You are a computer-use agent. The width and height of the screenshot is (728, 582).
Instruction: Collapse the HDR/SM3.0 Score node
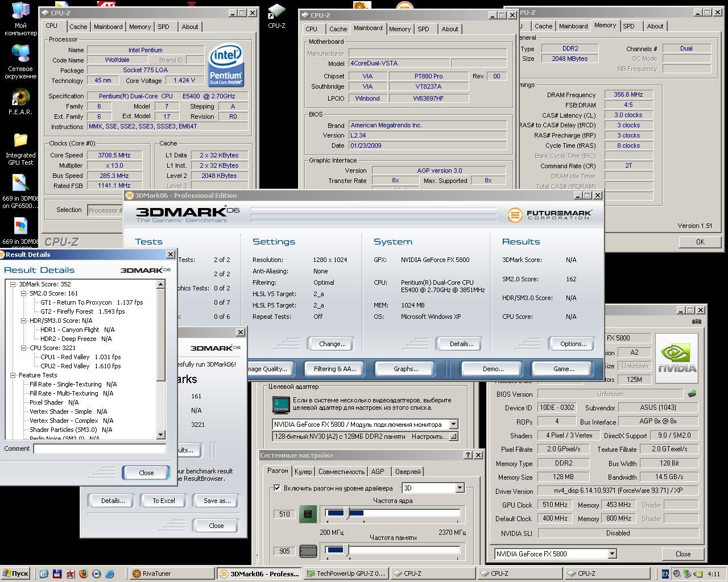coord(23,321)
